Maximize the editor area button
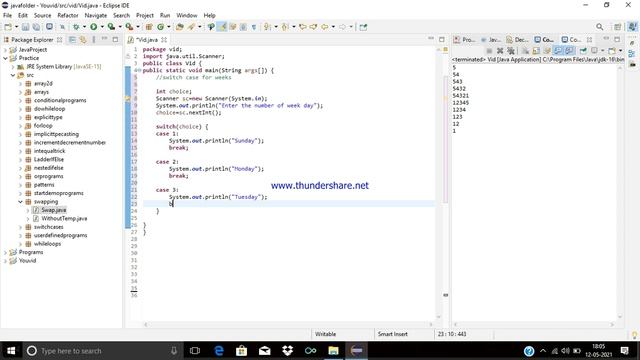The image size is (640, 360). (442, 40)
